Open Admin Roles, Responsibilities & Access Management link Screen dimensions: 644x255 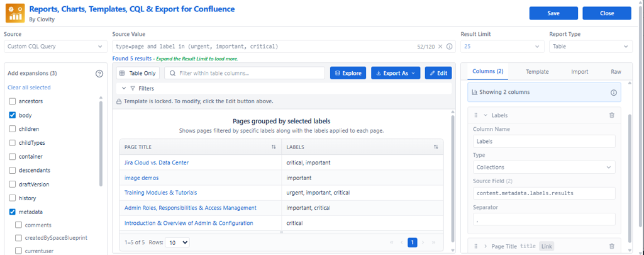point(190,208)
